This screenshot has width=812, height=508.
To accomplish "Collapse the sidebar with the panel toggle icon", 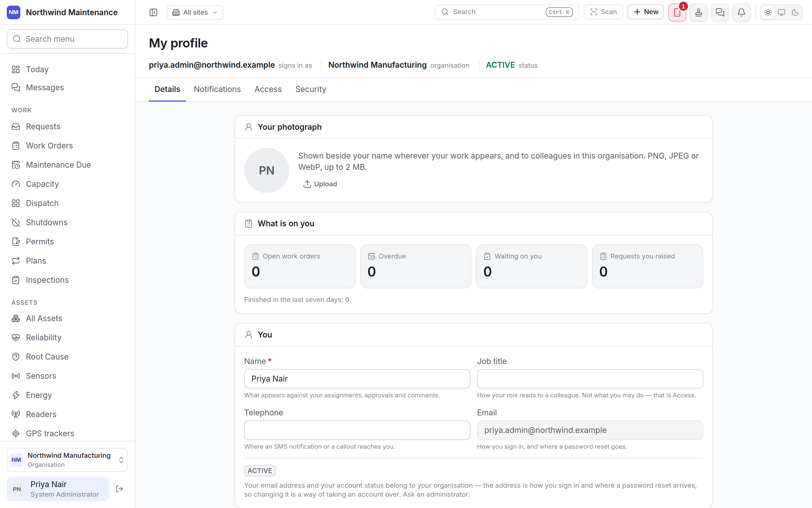I will (x=153, y=12).
